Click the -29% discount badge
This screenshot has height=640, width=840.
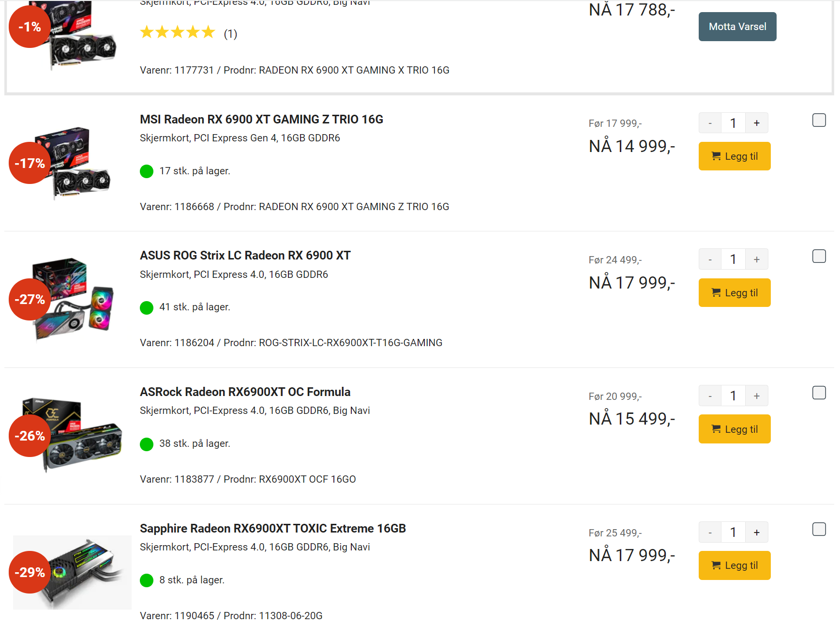30,572
